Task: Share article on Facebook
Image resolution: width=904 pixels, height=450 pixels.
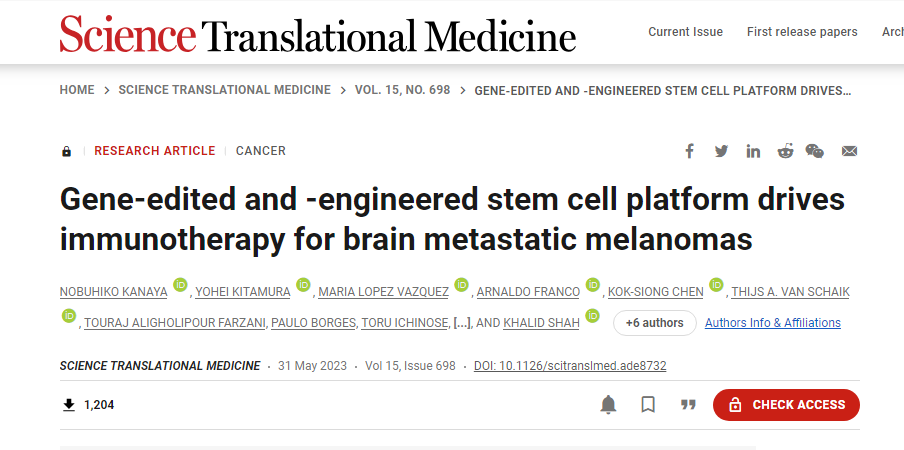Action: [x=689, y=151]
